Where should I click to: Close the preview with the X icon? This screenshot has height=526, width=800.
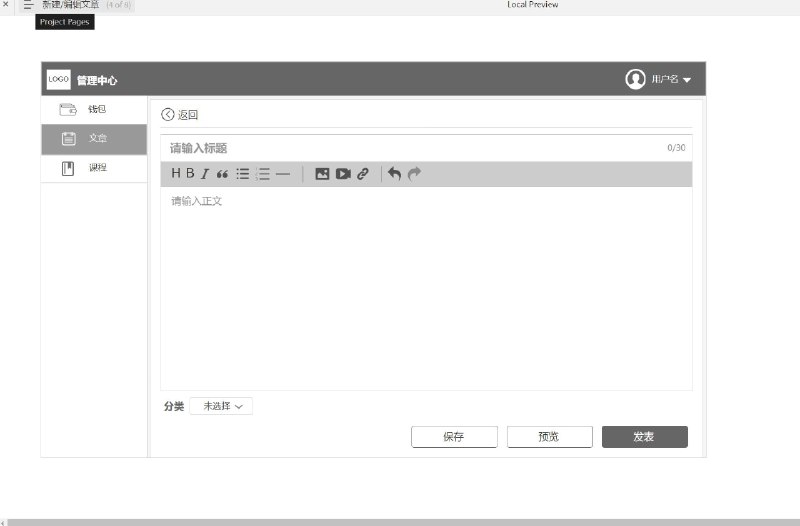coord(6,4)
